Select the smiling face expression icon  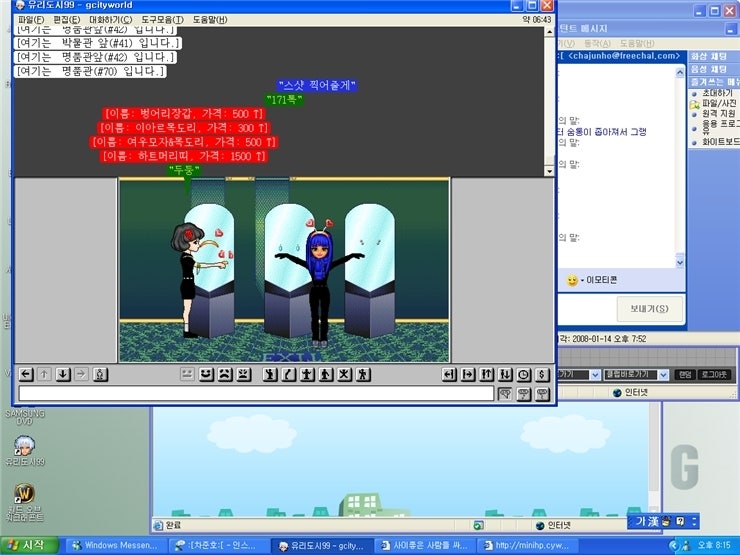click(206, 374)
